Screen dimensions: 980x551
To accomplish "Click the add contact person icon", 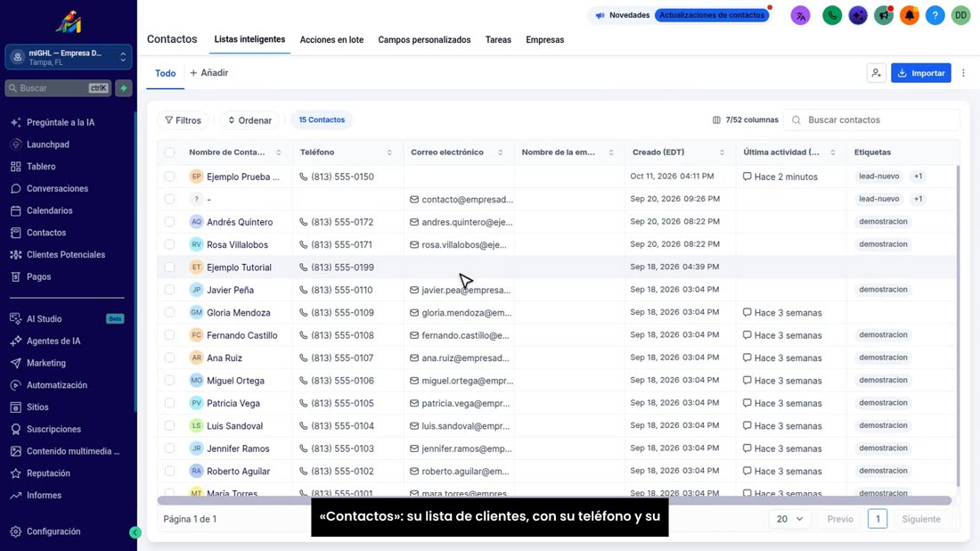I will tap(877, 73).
